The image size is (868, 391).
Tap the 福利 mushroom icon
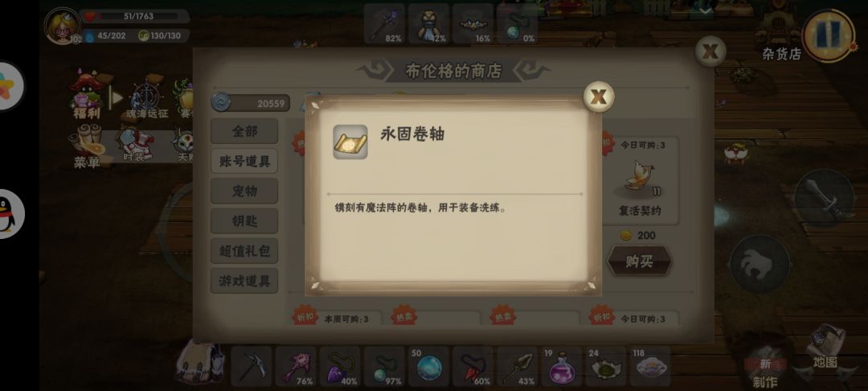pos(87,95)
